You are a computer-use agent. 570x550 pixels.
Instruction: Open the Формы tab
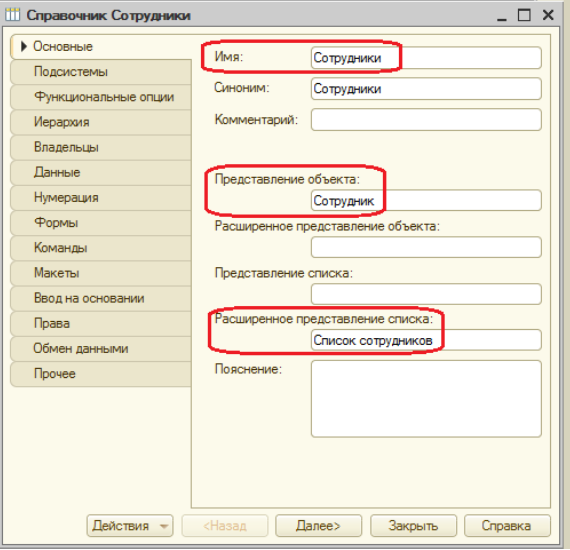[x=101, y=222]
